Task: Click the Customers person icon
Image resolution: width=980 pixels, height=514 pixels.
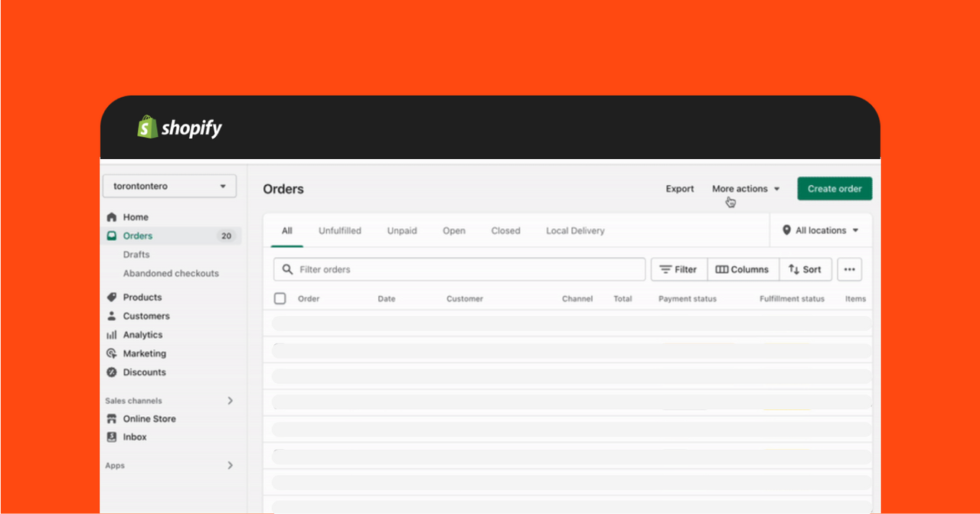Action: [x=112, y=316]
